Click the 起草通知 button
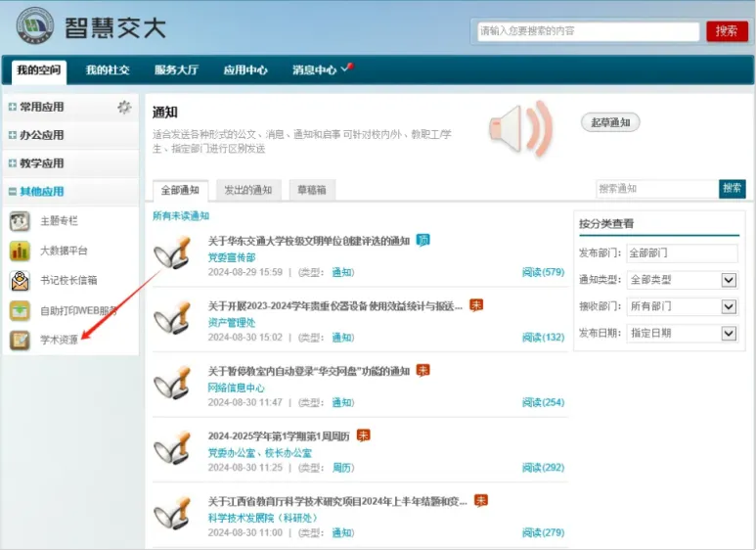This screenshot has width=756, height=550. [610, 122]
